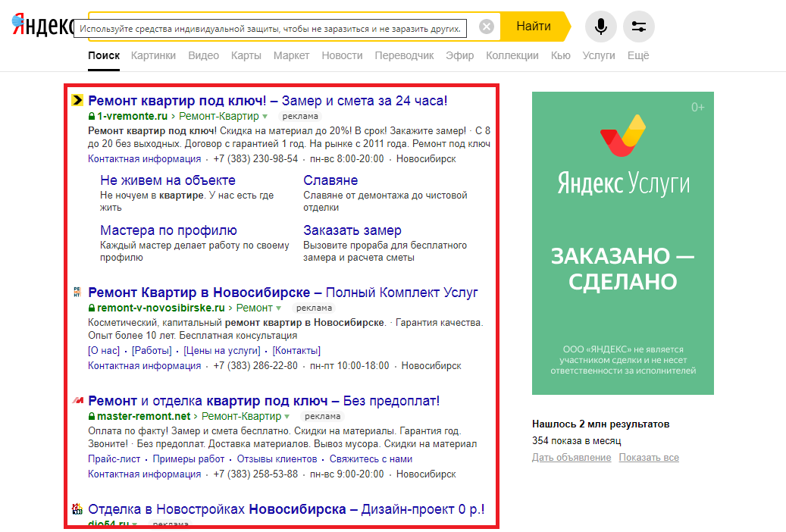Expand the dropdown arrow after the 1-vremonte.ru Ремонт-Квартир path

[265, 117]
